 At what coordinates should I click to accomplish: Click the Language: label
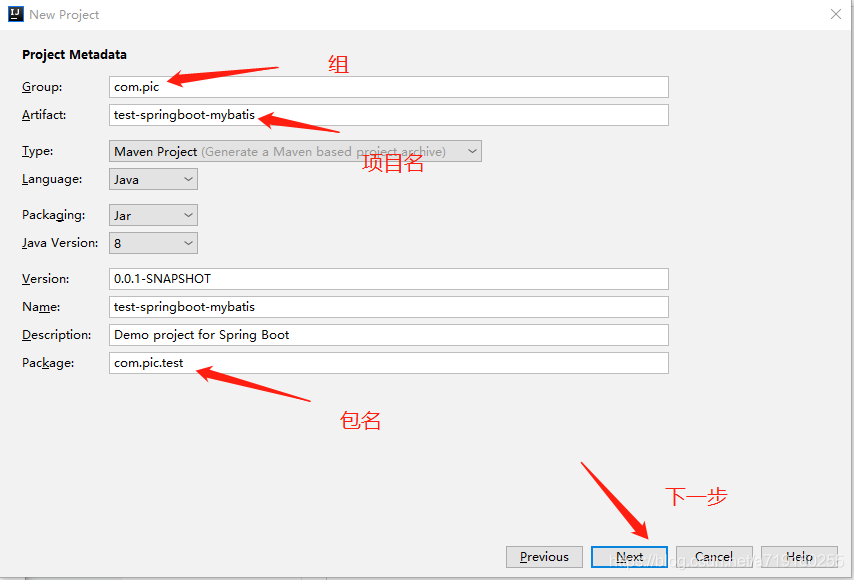pyautogui.click(x=52, y=179)
